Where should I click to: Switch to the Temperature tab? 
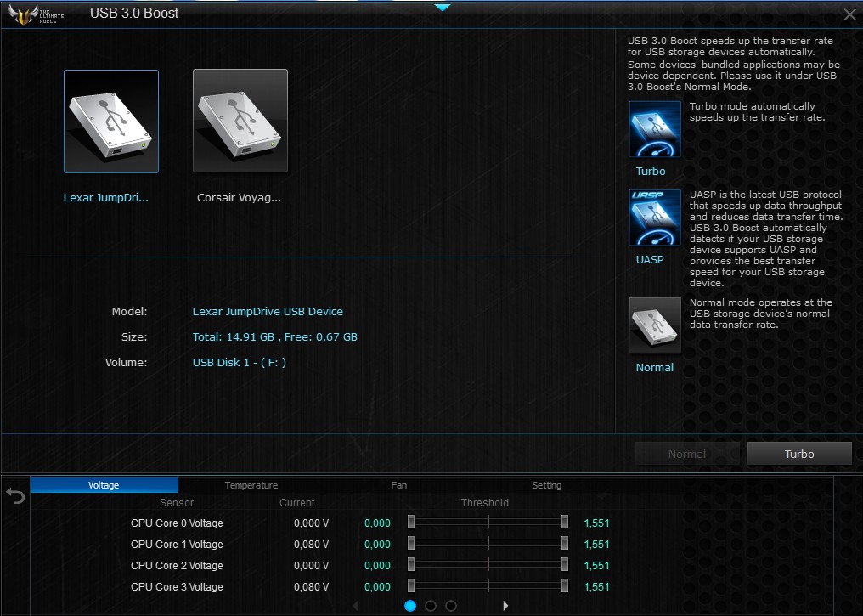point(251,485)
